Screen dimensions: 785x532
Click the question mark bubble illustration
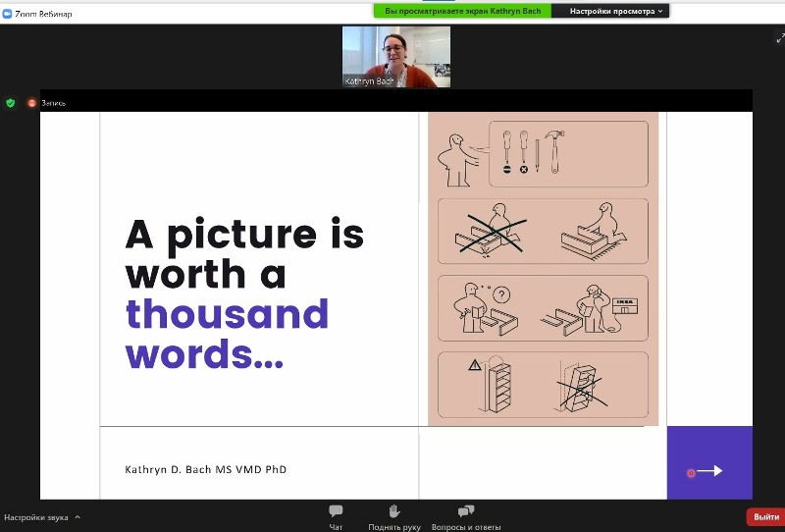click(x=501, y=295)
